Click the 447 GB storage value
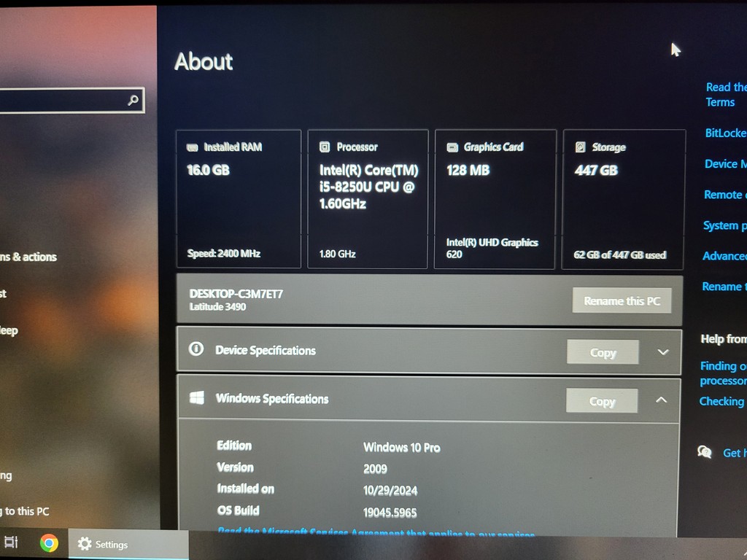Screen dimensions: 747x560 [x=596, y=170]
